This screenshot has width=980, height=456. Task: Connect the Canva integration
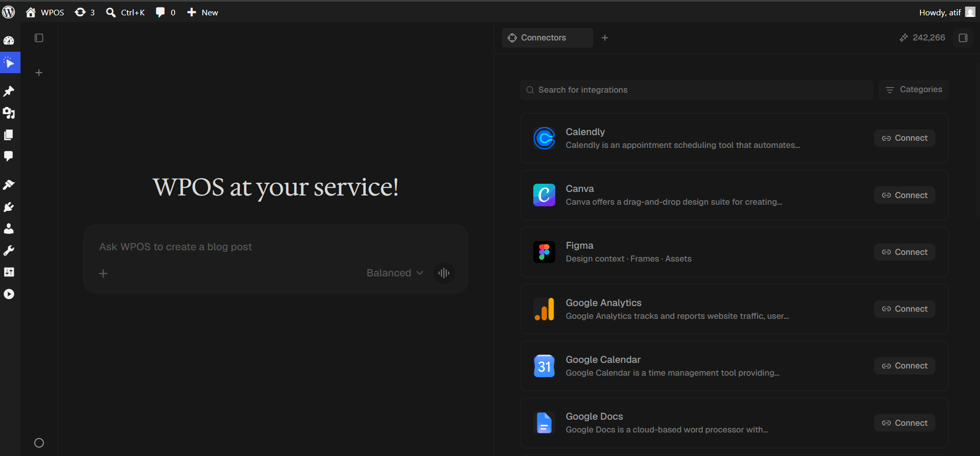905,195
